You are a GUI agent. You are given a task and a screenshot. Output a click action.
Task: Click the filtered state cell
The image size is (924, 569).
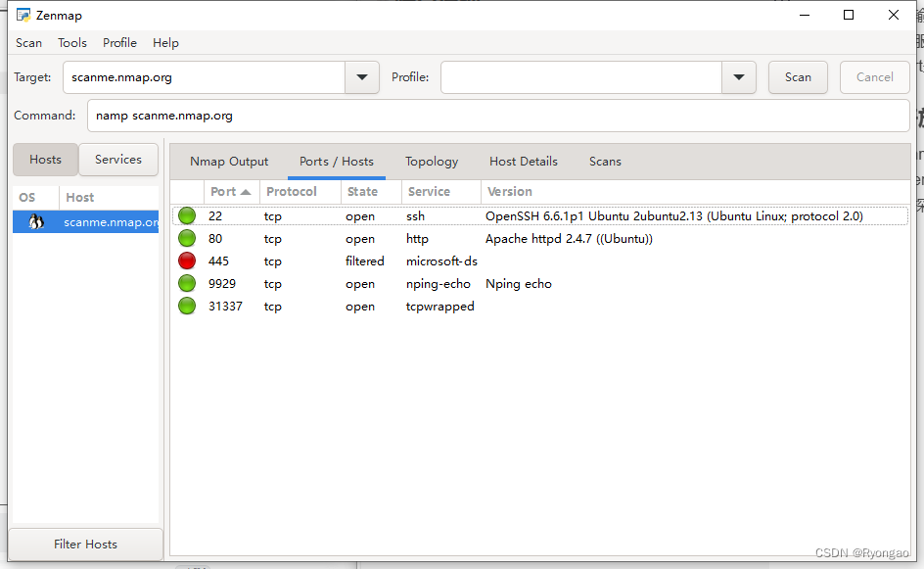(365, 261)
